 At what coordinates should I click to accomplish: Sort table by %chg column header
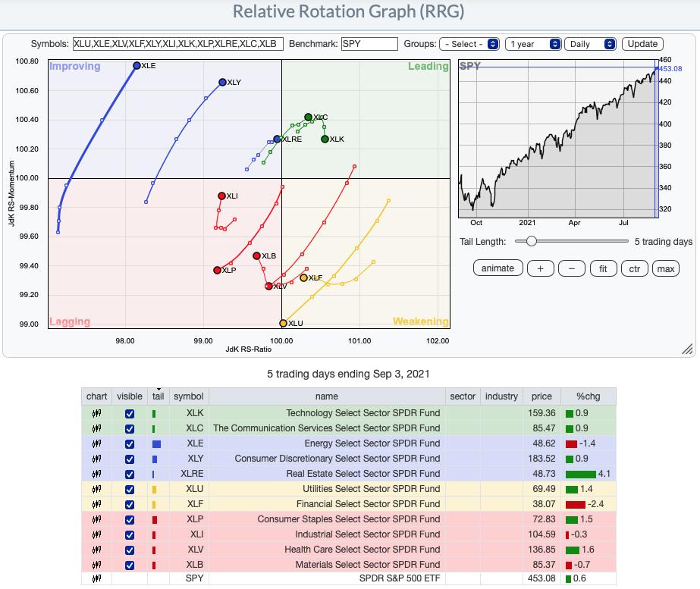[589, 396]
